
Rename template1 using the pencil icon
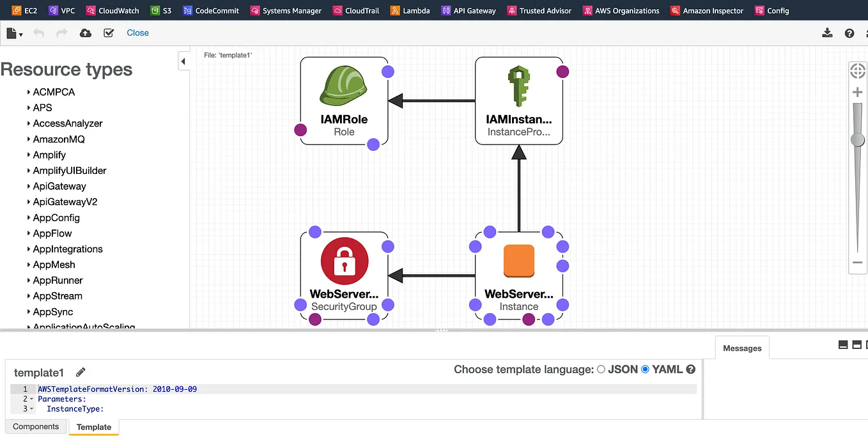(80, 371)
